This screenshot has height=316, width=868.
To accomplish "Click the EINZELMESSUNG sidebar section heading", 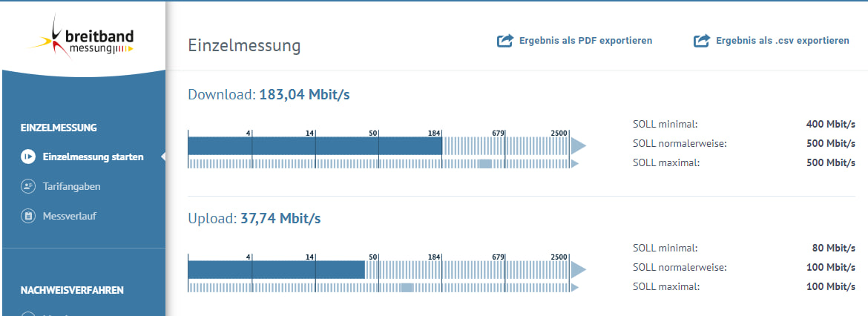I will [59, 128].
